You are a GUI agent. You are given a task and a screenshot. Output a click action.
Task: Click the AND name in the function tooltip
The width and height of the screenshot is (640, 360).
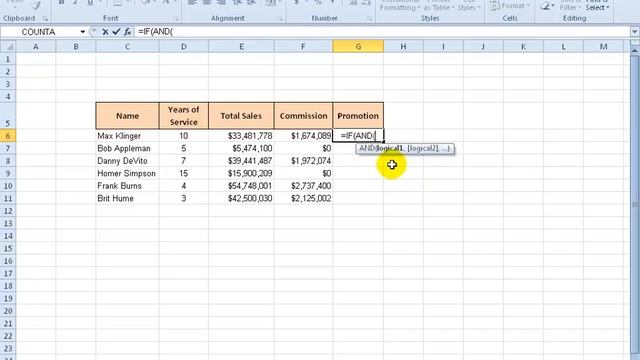(367, 149)
